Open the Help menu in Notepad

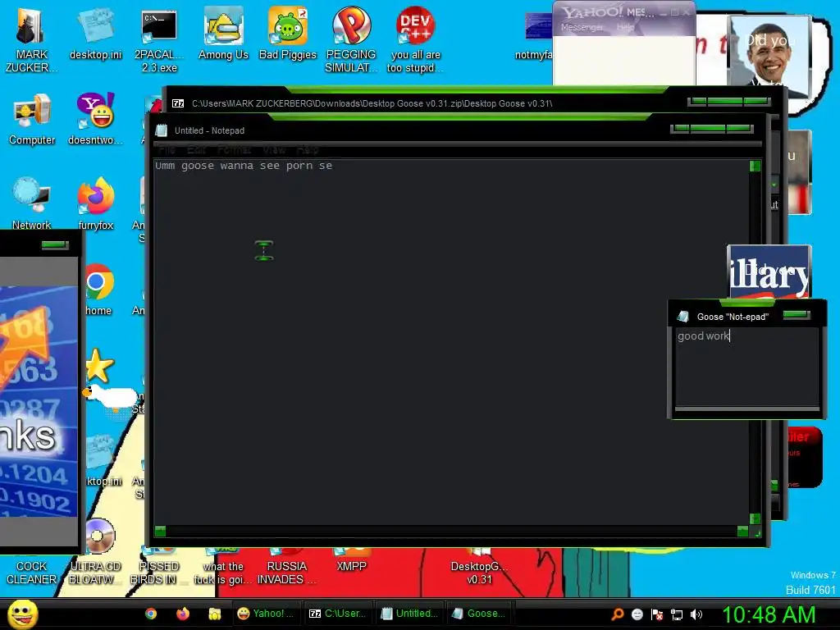tap(308, 149)
